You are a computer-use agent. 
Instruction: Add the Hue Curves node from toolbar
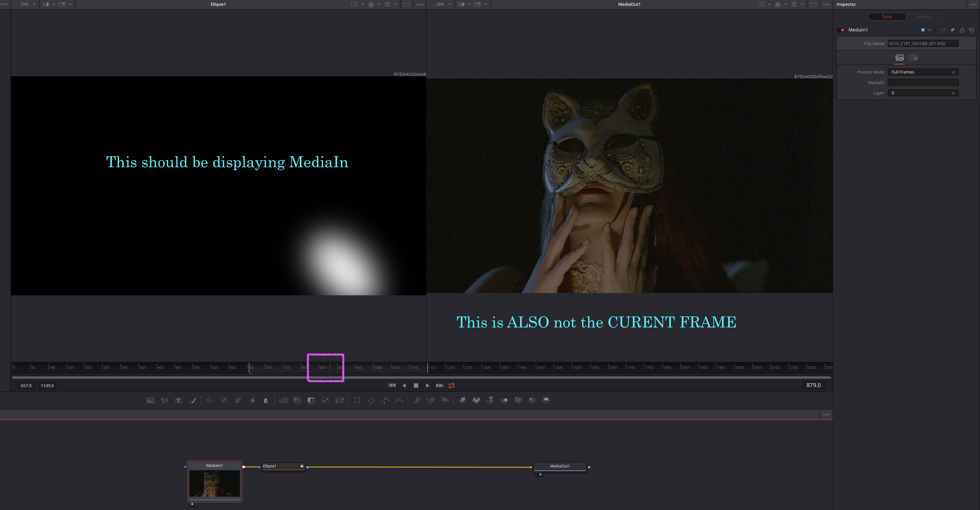click(238, 400)
